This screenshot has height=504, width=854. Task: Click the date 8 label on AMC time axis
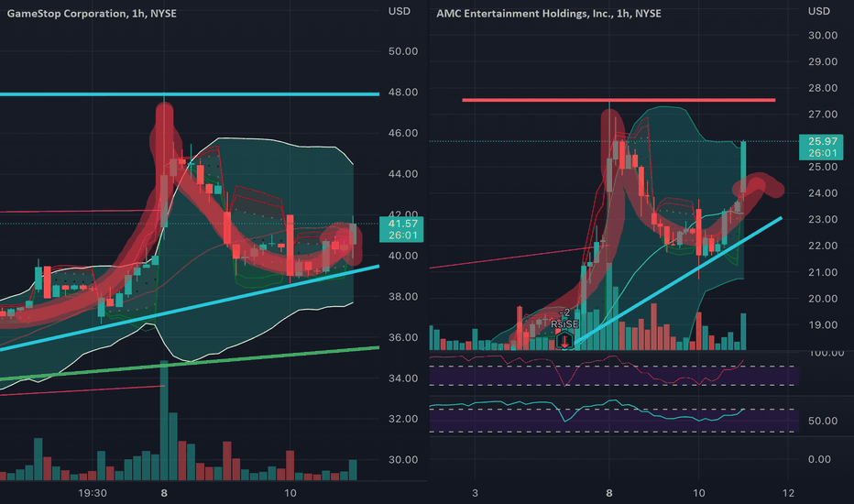609,493
